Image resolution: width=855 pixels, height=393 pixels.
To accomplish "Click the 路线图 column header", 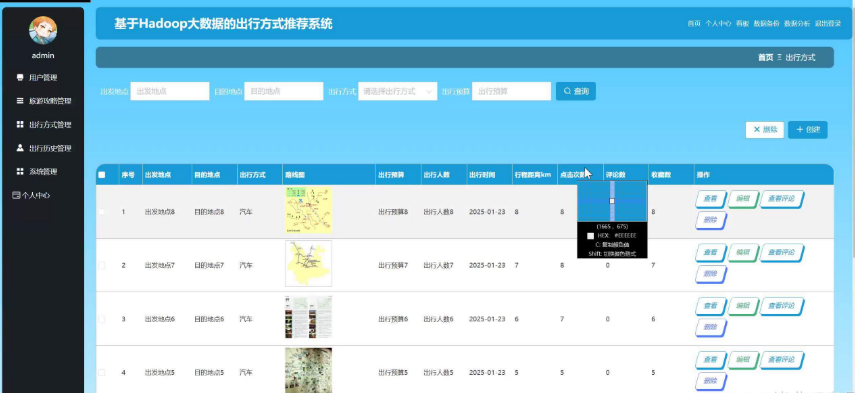I will (x=295, y=175).
